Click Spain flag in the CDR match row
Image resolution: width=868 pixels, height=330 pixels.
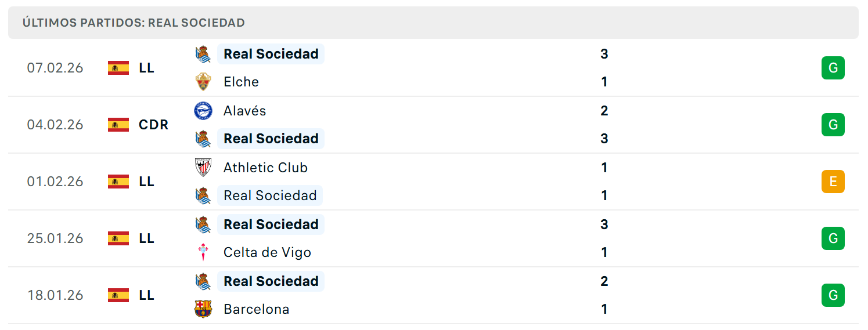click(x=118, y=125)
